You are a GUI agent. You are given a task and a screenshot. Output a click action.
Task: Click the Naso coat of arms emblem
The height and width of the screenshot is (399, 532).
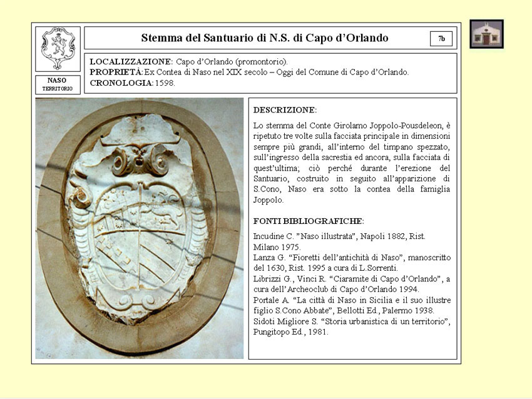(x=58, y=49)
